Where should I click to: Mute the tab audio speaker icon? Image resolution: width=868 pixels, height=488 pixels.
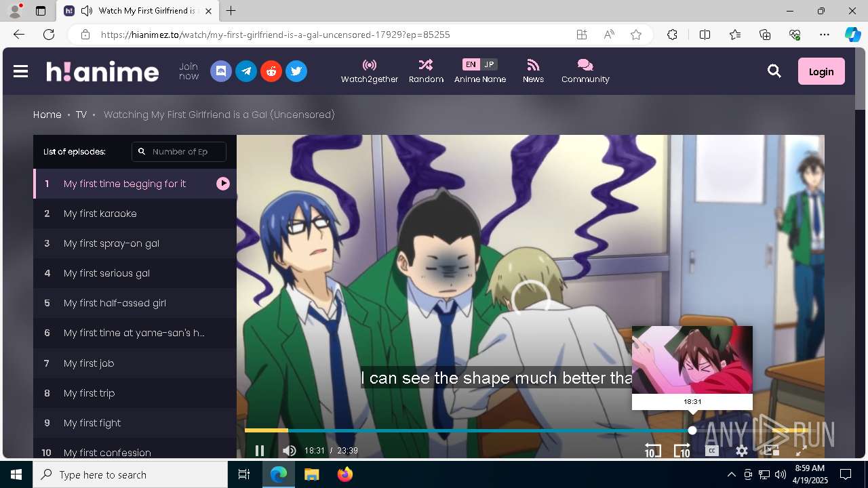tap(86, 11)
